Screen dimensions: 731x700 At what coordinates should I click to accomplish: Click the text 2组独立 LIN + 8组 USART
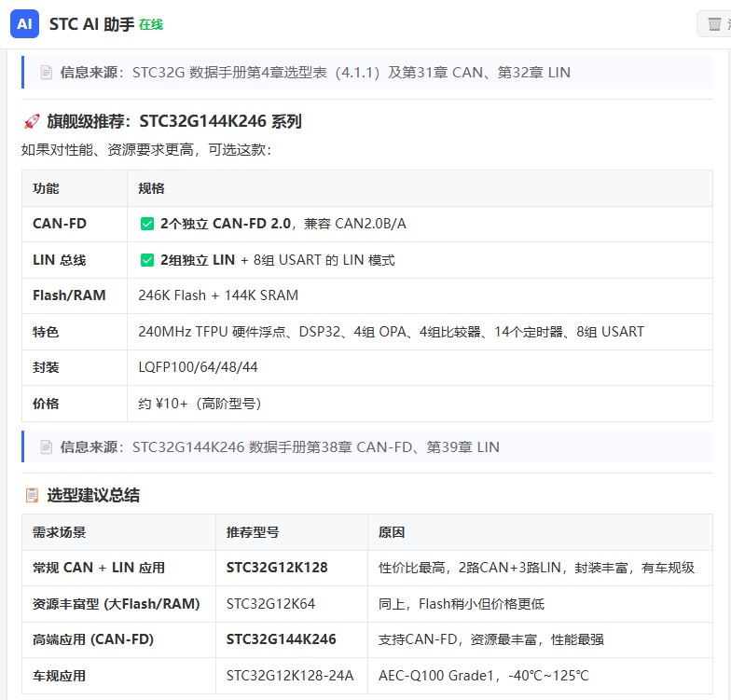pyautogui.click(x=241, y=260)
